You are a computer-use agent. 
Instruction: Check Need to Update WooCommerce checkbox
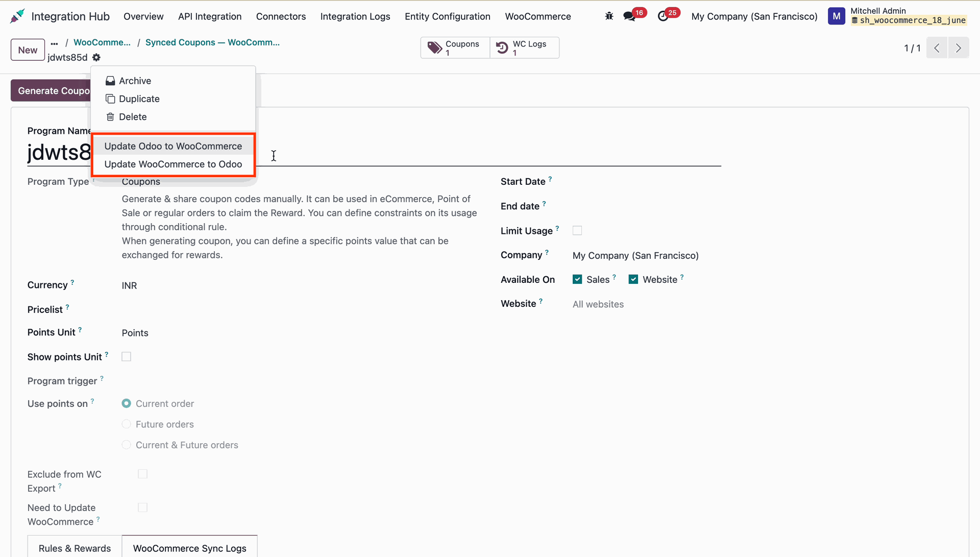[143, 507]
